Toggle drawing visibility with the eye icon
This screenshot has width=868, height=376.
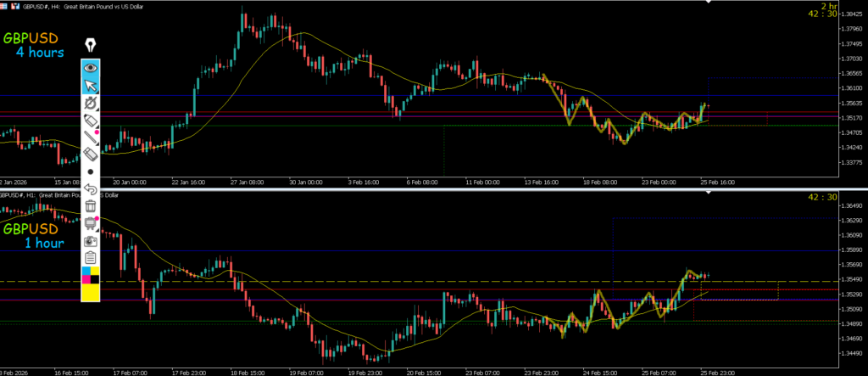click(91, 67)
